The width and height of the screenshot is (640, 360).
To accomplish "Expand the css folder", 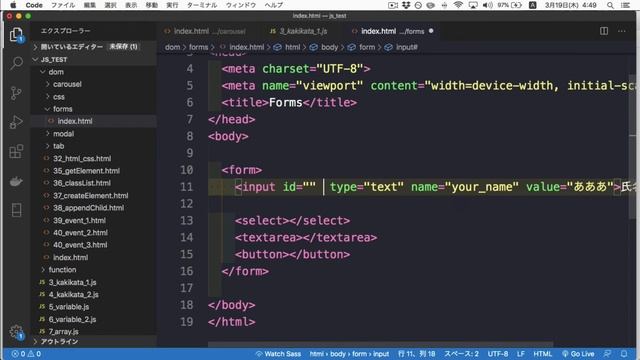I will coord(93,97).
